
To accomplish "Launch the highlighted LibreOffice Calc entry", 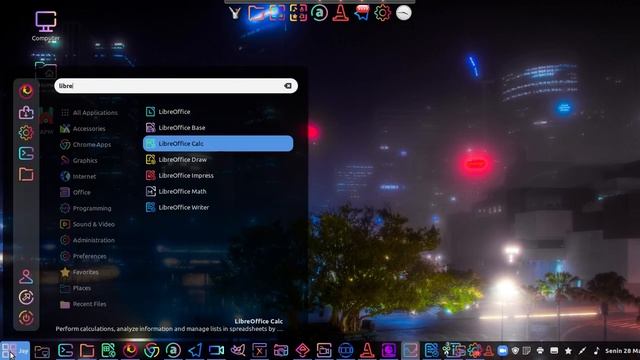I will point(218,143).
